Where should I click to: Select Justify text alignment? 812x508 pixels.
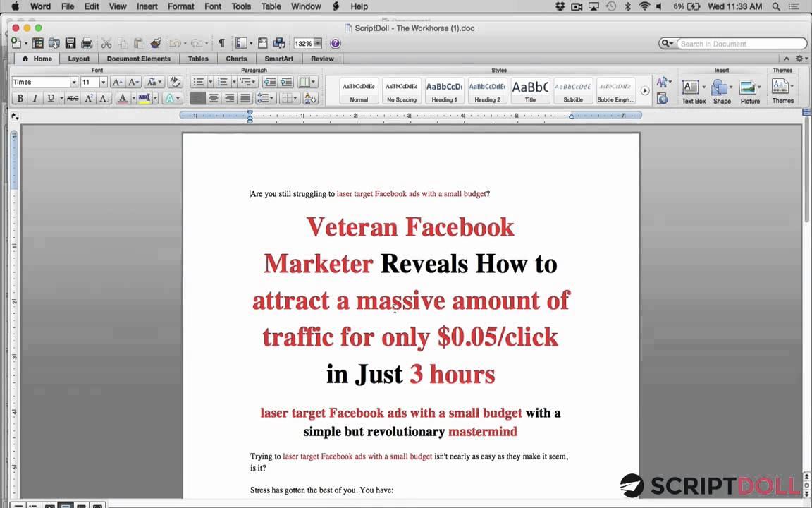click(245, 98)
